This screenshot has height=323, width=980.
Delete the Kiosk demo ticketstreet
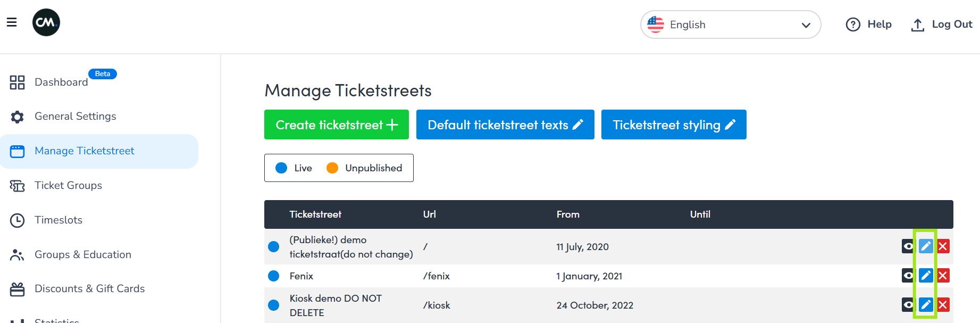943,305
